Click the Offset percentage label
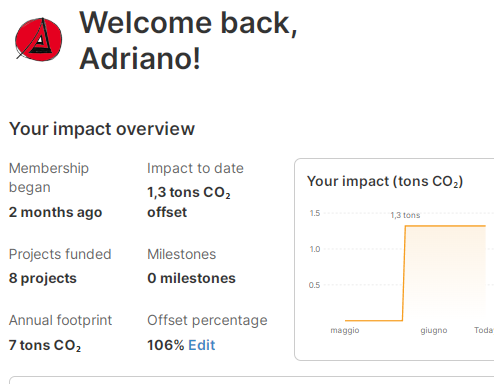Screen dimensions: 494x384 click(207, 320)
